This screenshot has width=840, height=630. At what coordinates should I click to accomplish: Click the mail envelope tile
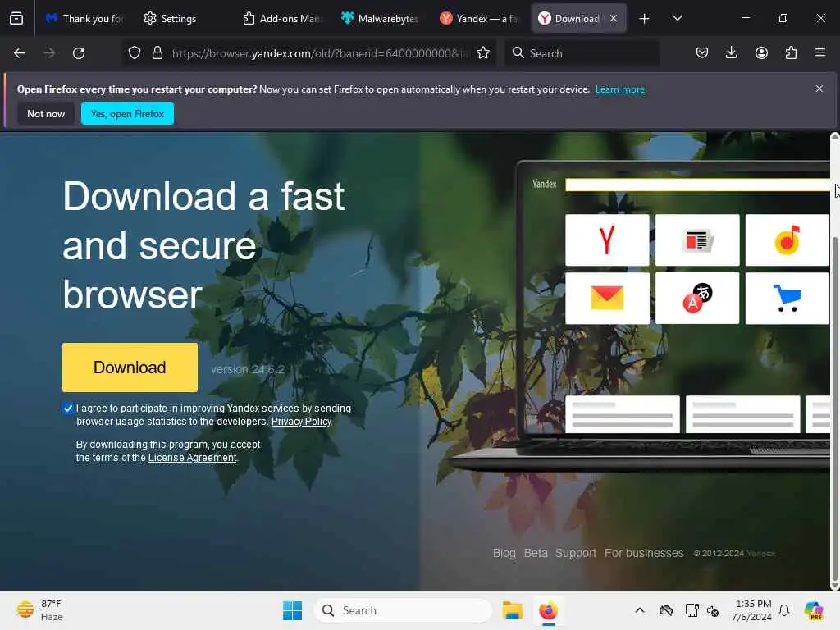tap(607, 298)
